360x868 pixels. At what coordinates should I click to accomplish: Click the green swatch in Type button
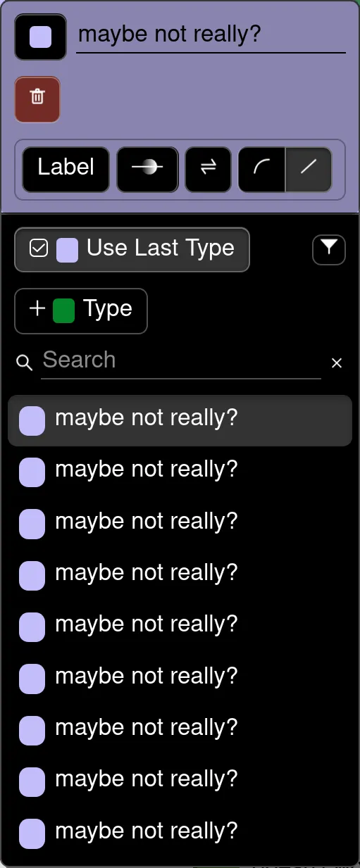tap(63, 310)
